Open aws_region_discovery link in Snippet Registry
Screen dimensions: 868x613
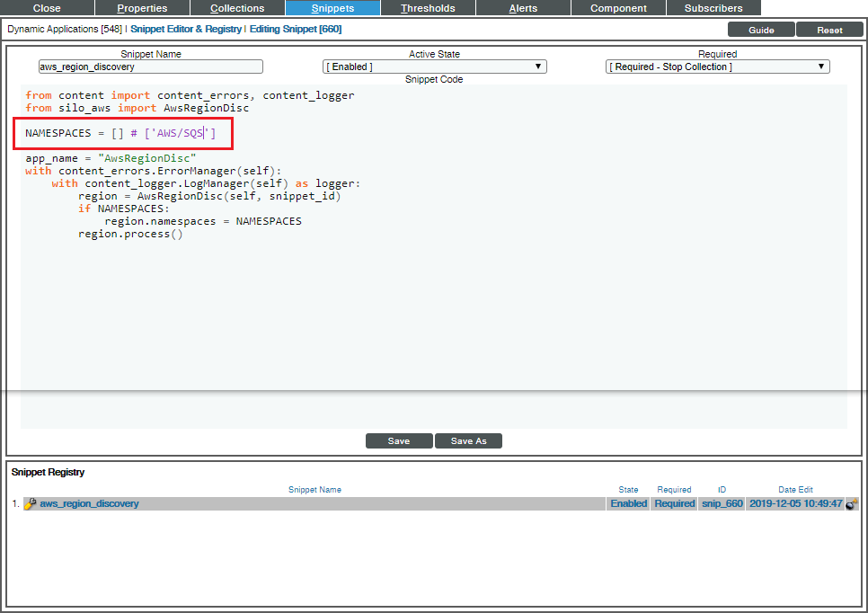[89, 504]
